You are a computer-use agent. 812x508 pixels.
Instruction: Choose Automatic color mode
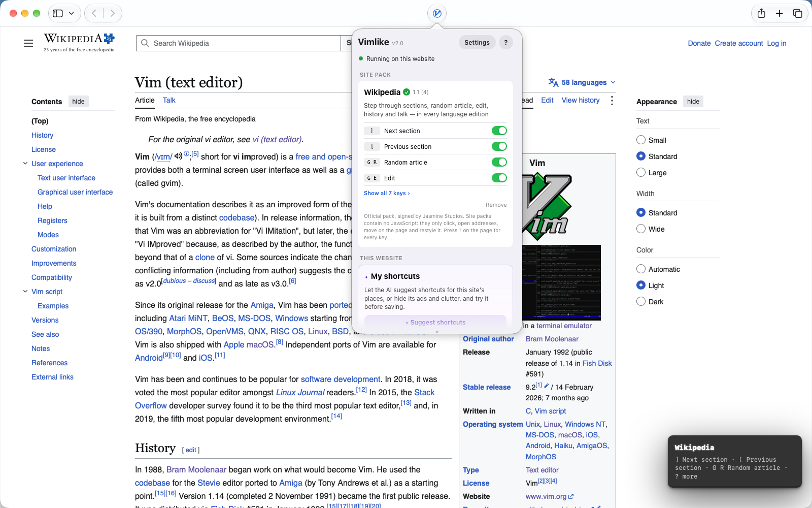pos(641,269)
